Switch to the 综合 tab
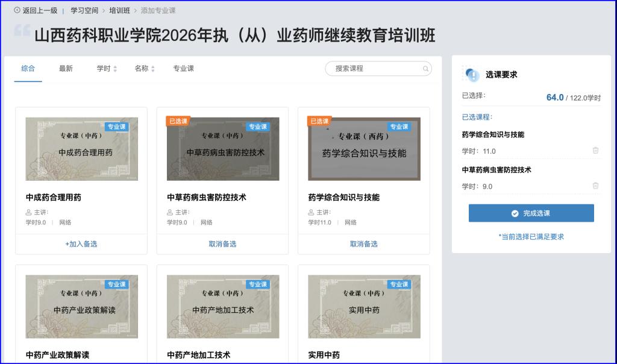The width and height of the screenshot is (617, 364). pyautogui.click(x=28, y=69)
